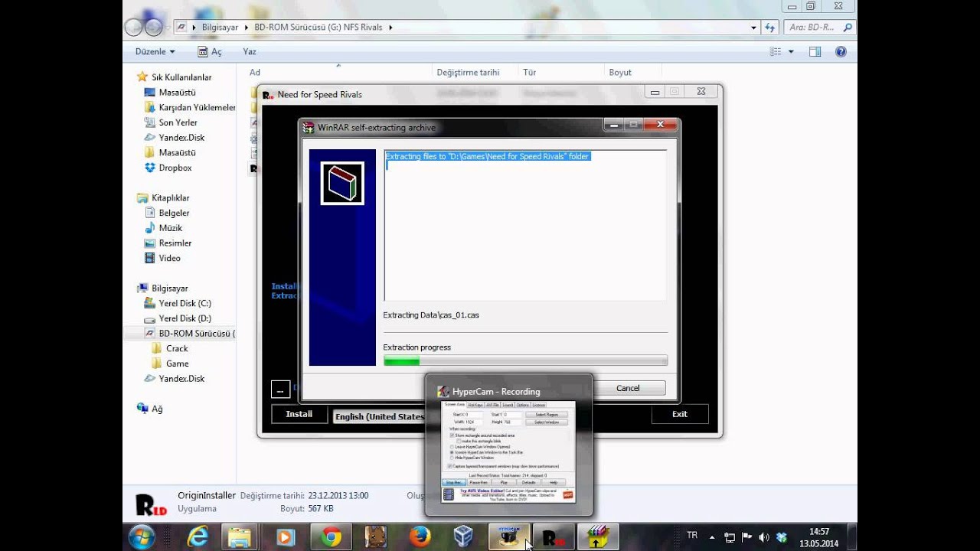Switch to WinRAR extractor taskbar icon
980x551 pixels.
(x=597, y=537)
